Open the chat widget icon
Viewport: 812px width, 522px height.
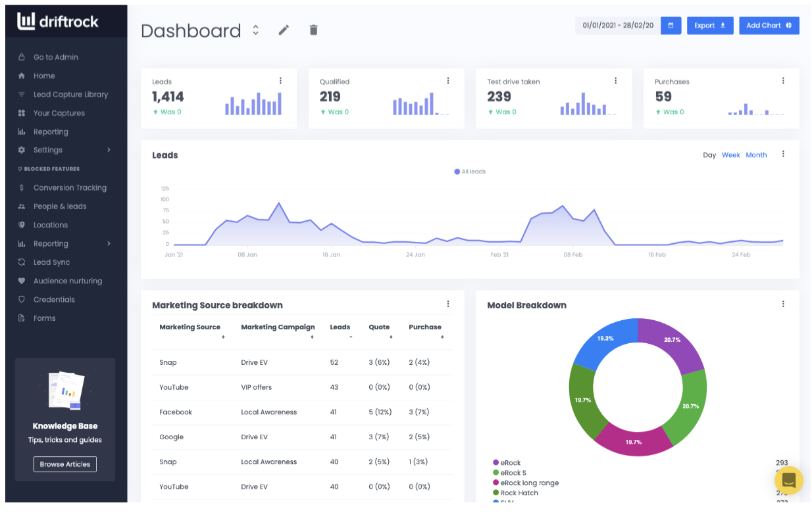tap(789, 480)
